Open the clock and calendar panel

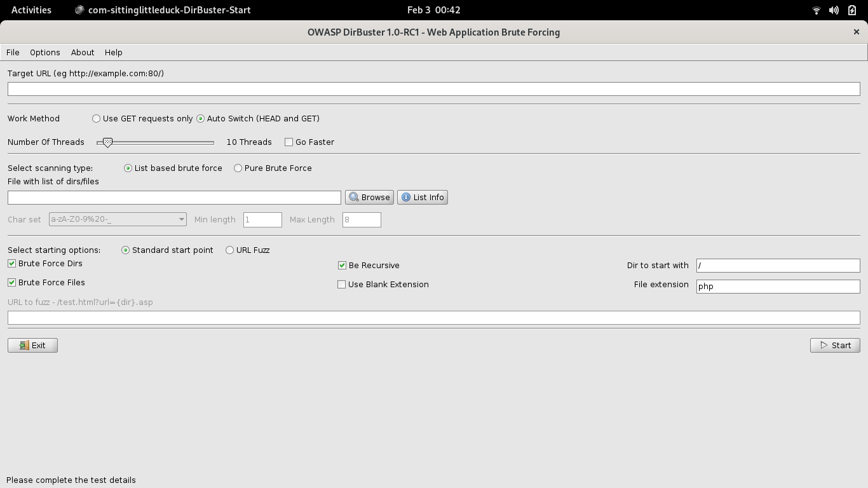tap(434, 10)
